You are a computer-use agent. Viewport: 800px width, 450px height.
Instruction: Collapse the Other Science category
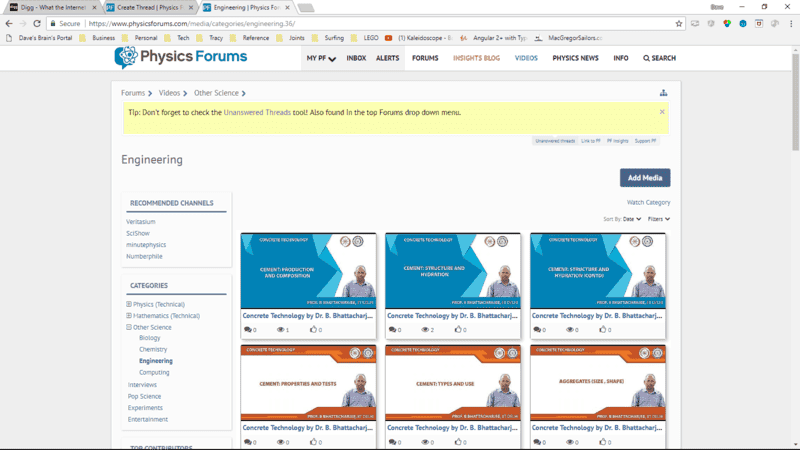click(x=129, y=327)
